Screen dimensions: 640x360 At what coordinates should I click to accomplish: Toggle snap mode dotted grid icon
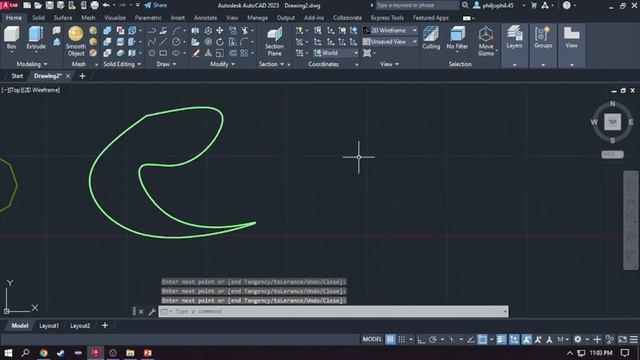pos(402,339)
